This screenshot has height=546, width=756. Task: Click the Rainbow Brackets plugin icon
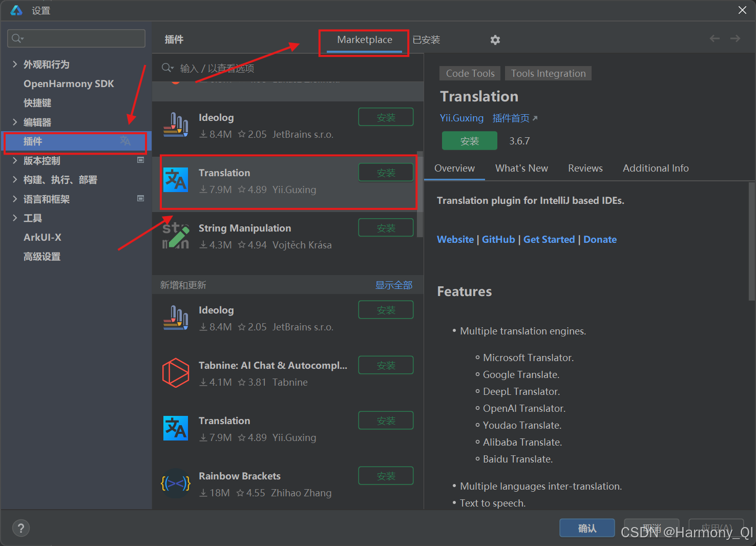tap(176, 483)
